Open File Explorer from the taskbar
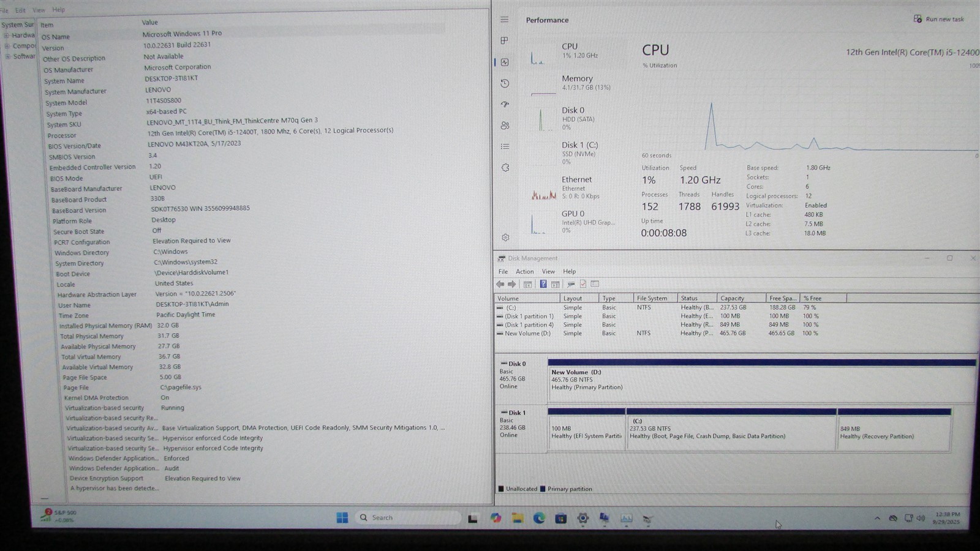Image resolution: width=980 pixels, height=551 pixels. (518, 518)
